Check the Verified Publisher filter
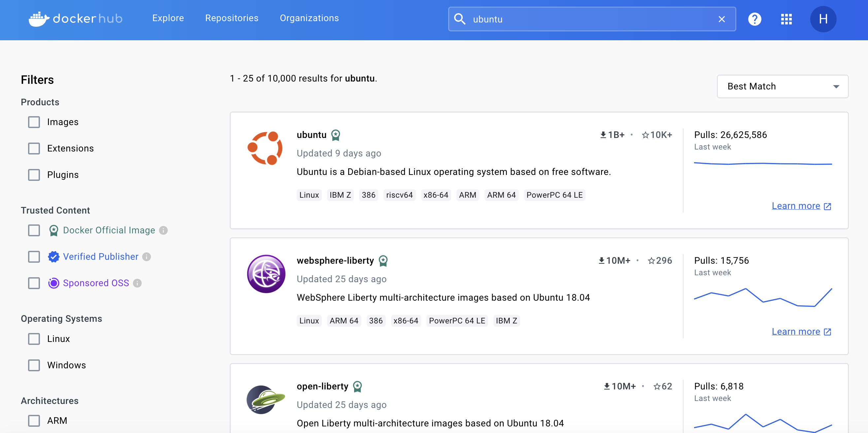Screen dimensions: 868x433 point(34,257)
